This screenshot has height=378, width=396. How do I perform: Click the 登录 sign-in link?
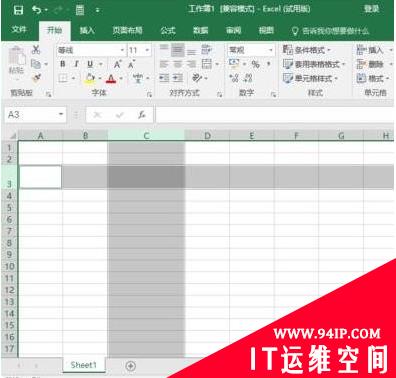pos(371,9)
